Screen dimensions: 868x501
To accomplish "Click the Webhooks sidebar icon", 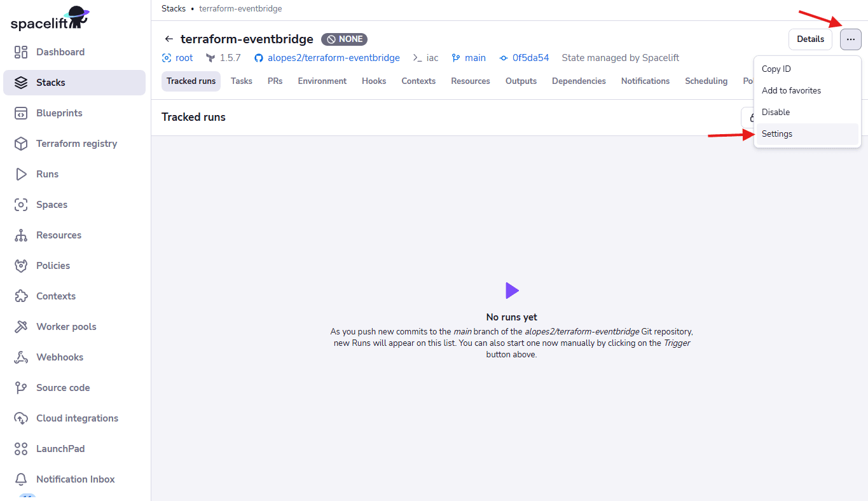I will click(x=21, y=357).
